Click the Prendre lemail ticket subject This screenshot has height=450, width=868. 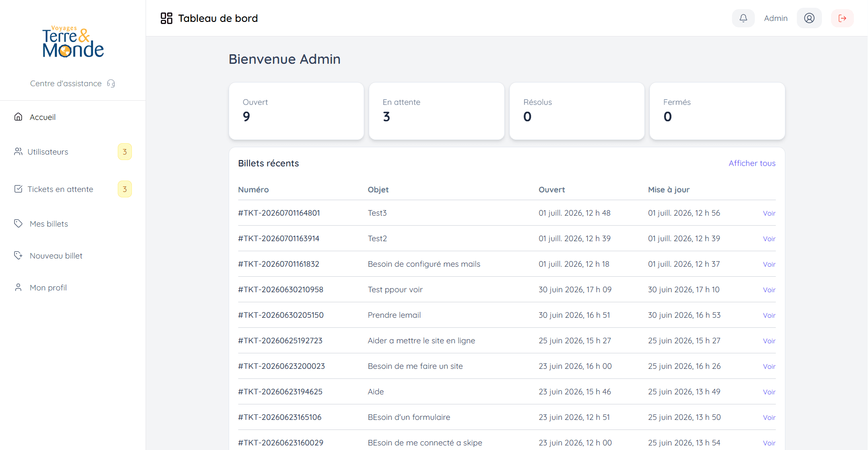point(394,315)
